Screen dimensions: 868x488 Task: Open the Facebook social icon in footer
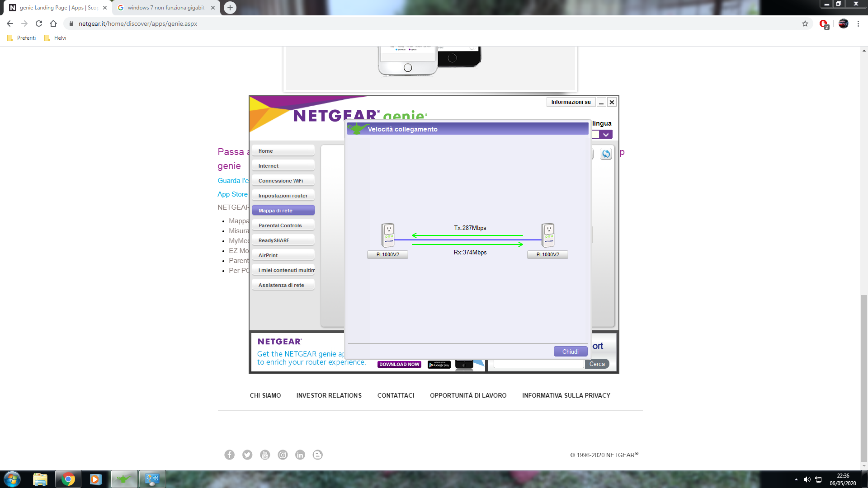230,455
